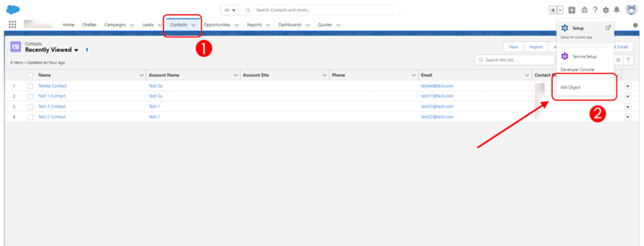Open the Name column menu chevron
This screenshot has height=246, width=644.
[x=142, y=75]
